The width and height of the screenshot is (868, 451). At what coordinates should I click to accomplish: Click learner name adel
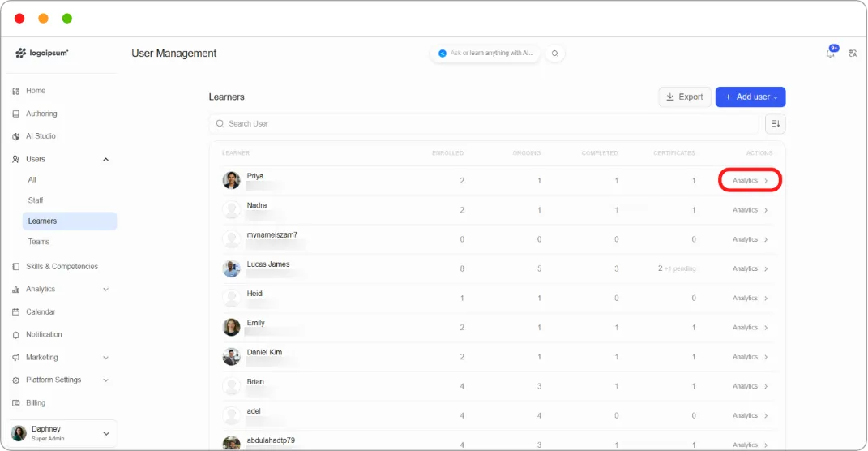click(x=254, y=411)
